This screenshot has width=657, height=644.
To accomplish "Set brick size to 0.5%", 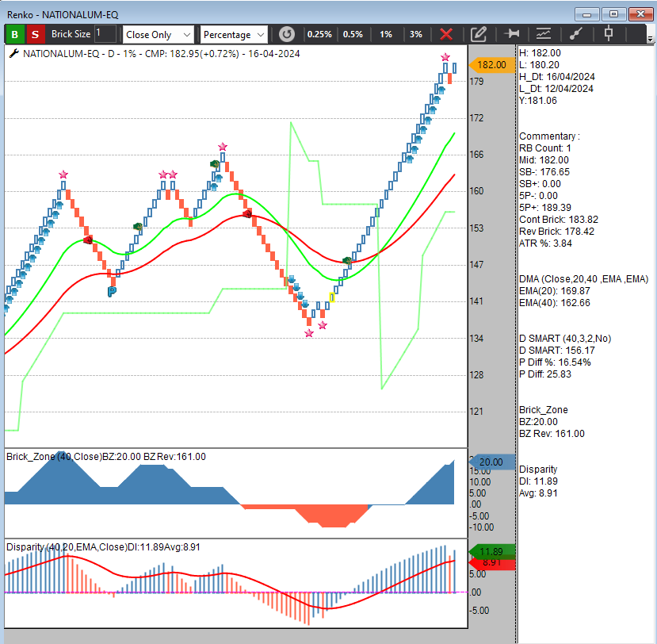I will coord(353,34).
